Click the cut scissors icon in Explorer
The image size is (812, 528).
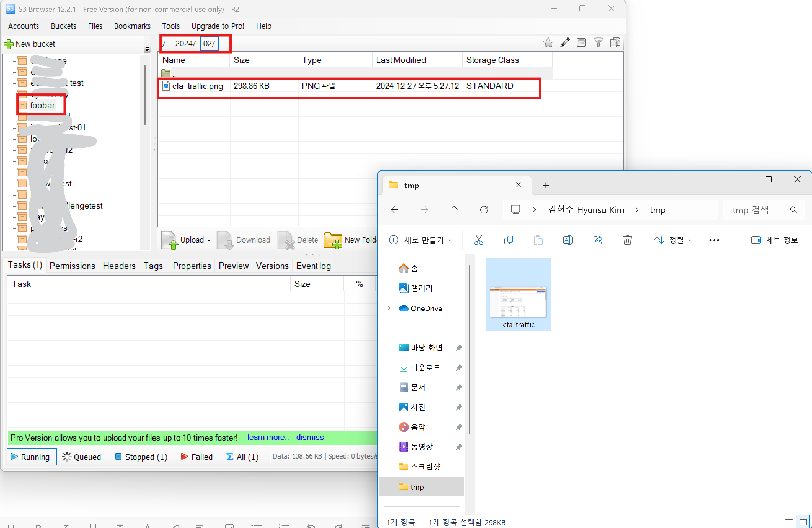[479, 240]
